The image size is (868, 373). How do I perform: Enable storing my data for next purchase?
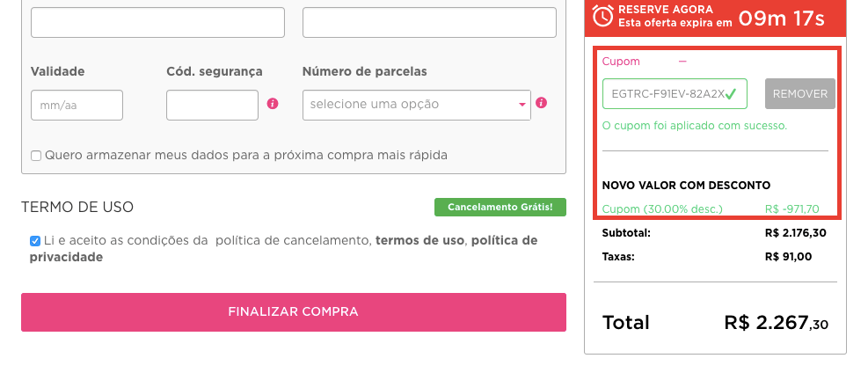click(36, 156)
